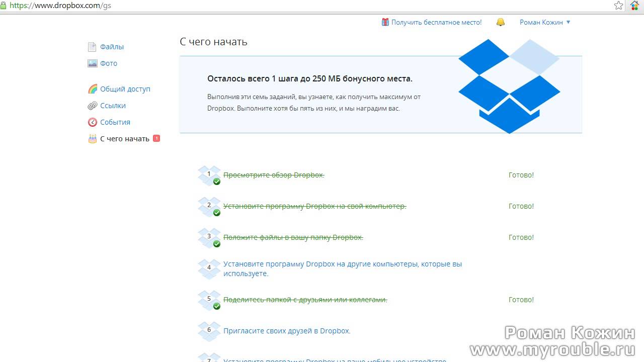The width and height of the screenshot is (644, 362).
Task: Go to Общий доступ
Action: pyautogui.click(x=125, y=89)
